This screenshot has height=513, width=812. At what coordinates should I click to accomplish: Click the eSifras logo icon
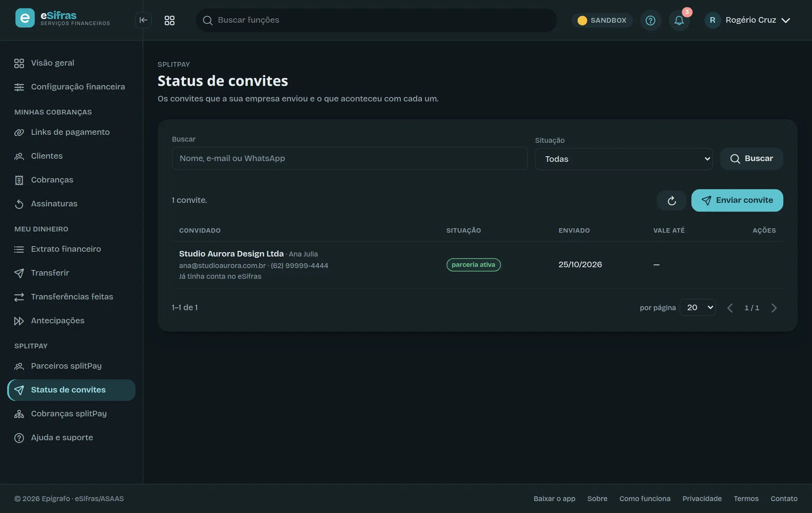[x=25, y=18]
